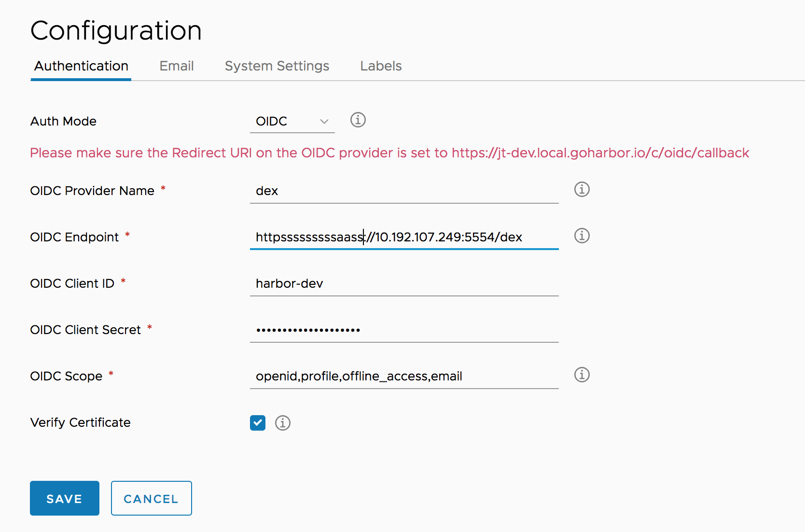Viewport: 805px width, 532px height.
Task: Uncheck the Verify Certificate checkbox
Action: (x=258, y=423)
